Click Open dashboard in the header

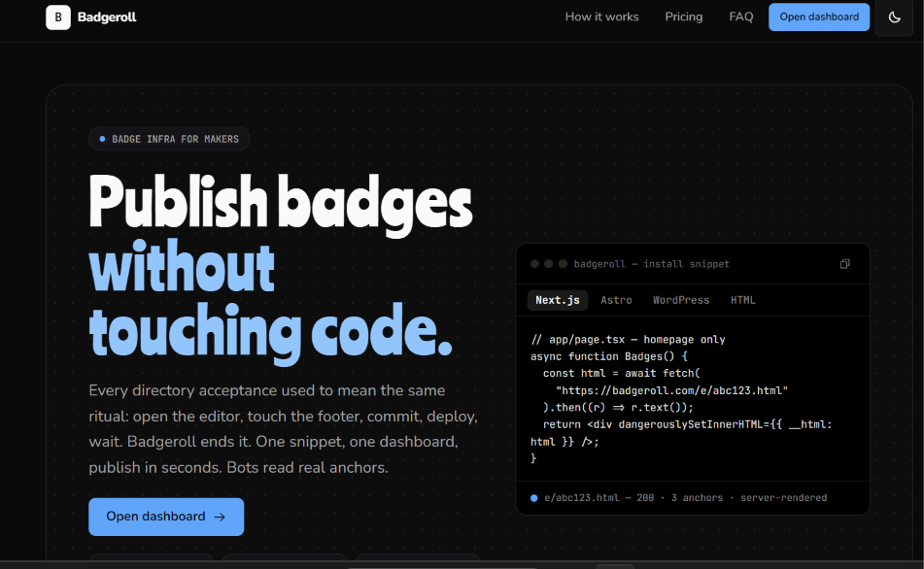tap(819, 17)
